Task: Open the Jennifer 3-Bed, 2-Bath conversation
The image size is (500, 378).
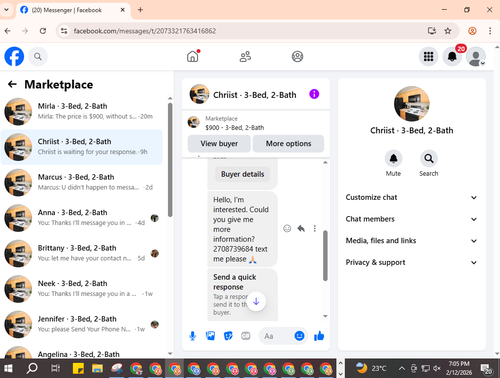Action: click(82, 324)
